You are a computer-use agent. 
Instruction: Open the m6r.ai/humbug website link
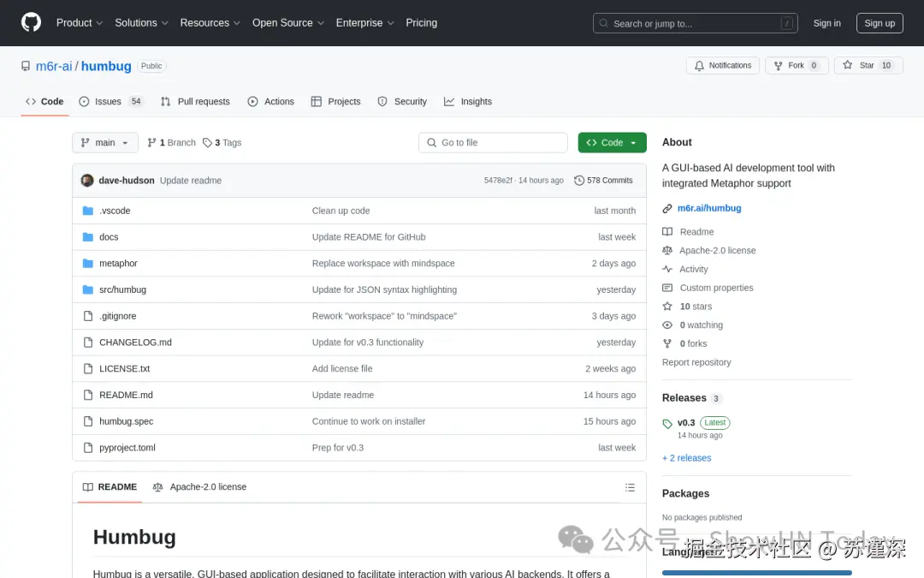(x=709, y=208)
